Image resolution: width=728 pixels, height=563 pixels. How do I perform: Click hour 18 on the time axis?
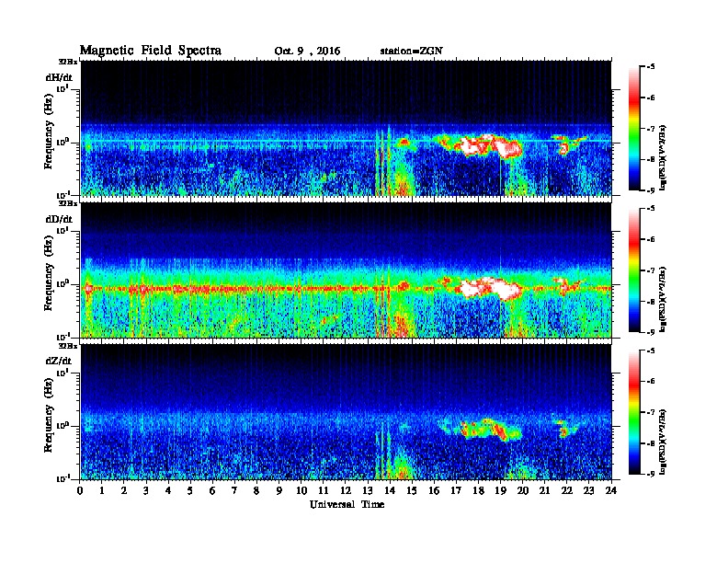[478, 490]
